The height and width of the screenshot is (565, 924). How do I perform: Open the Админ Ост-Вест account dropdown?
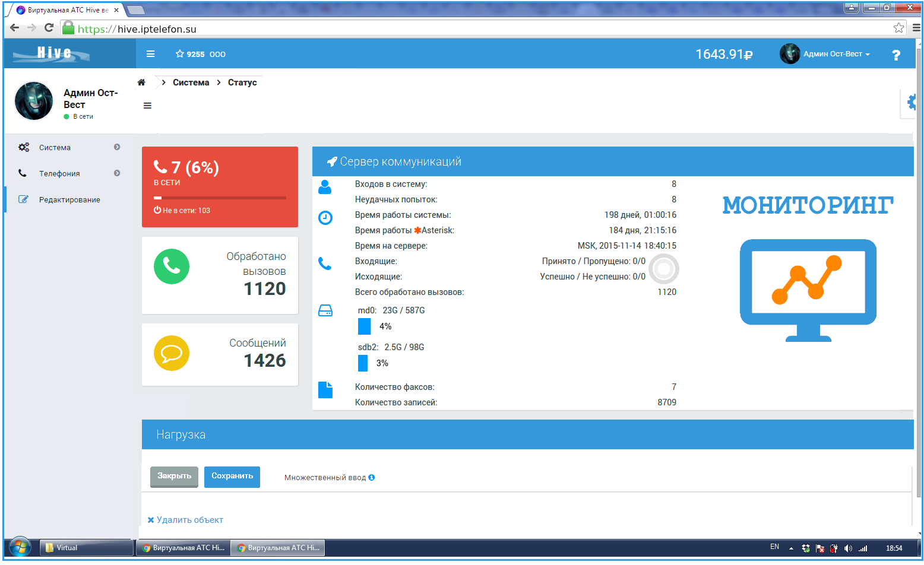(836, 54)
